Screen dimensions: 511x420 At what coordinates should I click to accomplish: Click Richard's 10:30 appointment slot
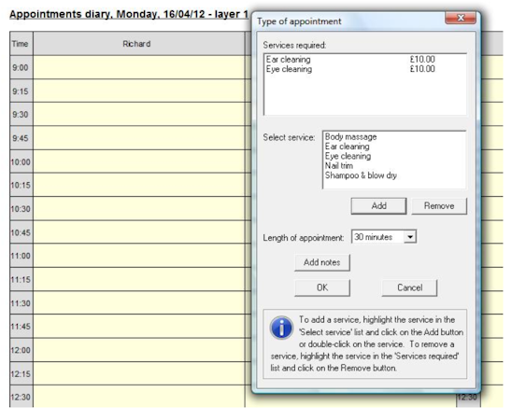tap(139, 209)
